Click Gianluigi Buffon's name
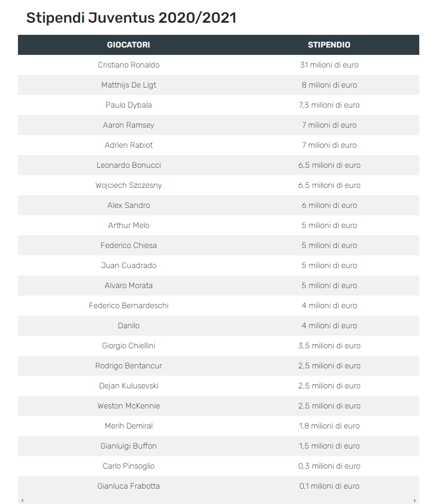 128,446
